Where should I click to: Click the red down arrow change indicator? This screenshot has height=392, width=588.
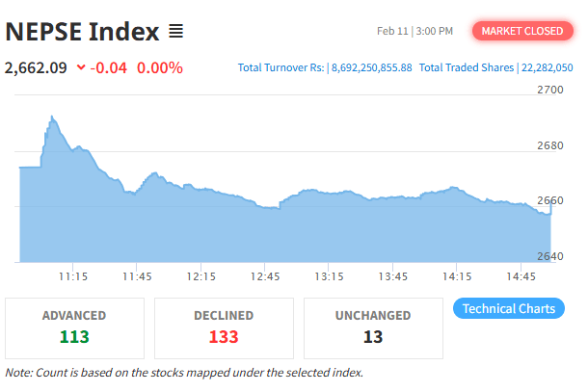[81, 67]
